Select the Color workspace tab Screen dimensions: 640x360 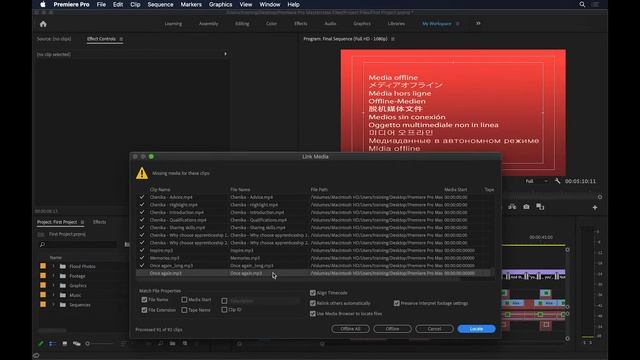tap(271, 24)
